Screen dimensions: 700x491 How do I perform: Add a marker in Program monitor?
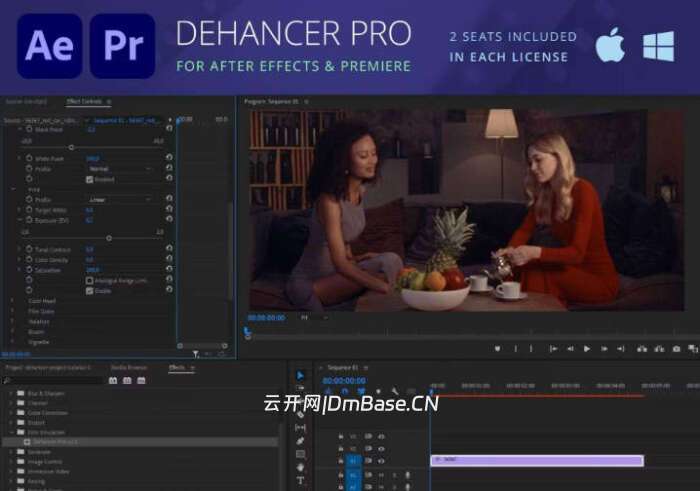(x=497, y=349)
